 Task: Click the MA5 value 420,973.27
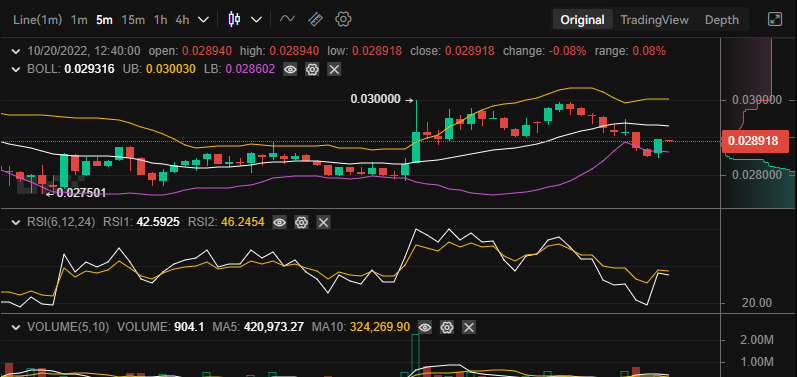click(274, 327)
